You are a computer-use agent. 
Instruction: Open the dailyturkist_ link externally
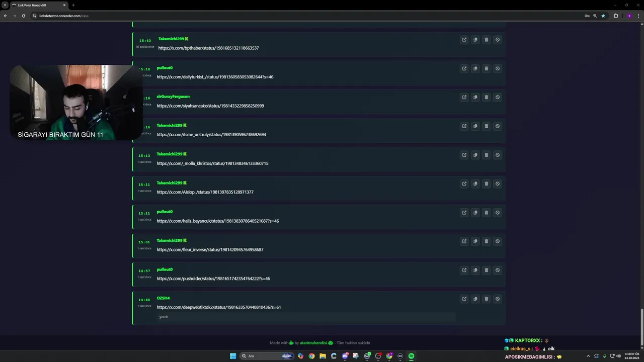[464, 68]
